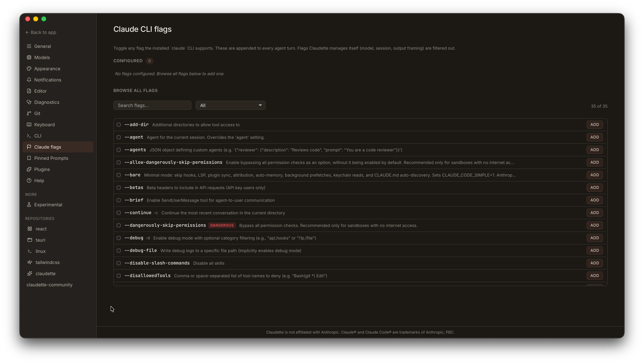Image resolution: width=644 pixels, height=364 pixels.
Task: Click the configured count badge '0'
Action: [149, 61]
